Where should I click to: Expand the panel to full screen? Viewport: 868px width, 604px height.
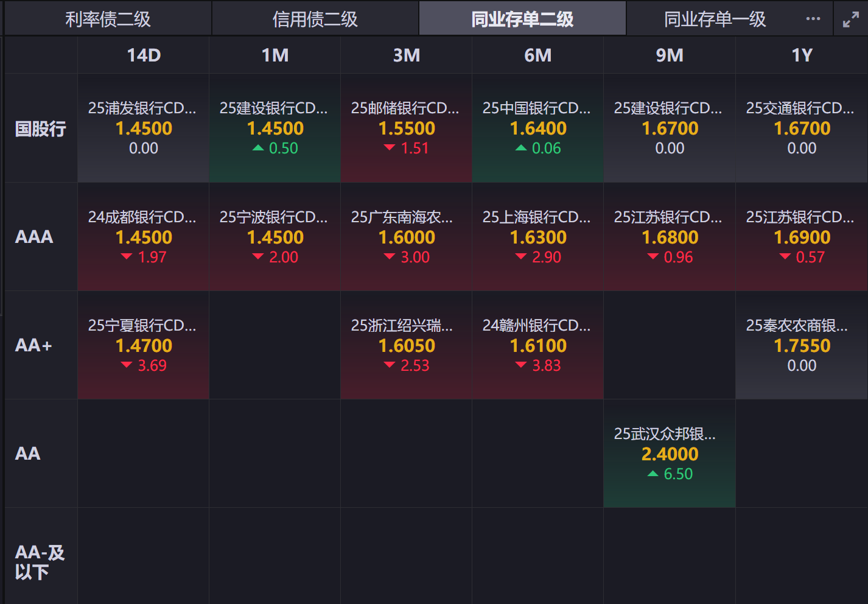click(850, 19)
